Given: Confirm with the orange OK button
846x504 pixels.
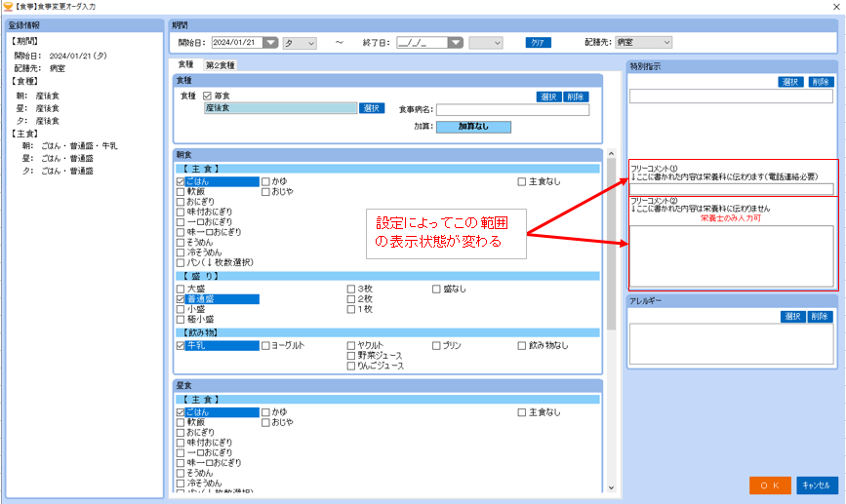Looking at the screenshot, I should [x=770, y=485].
